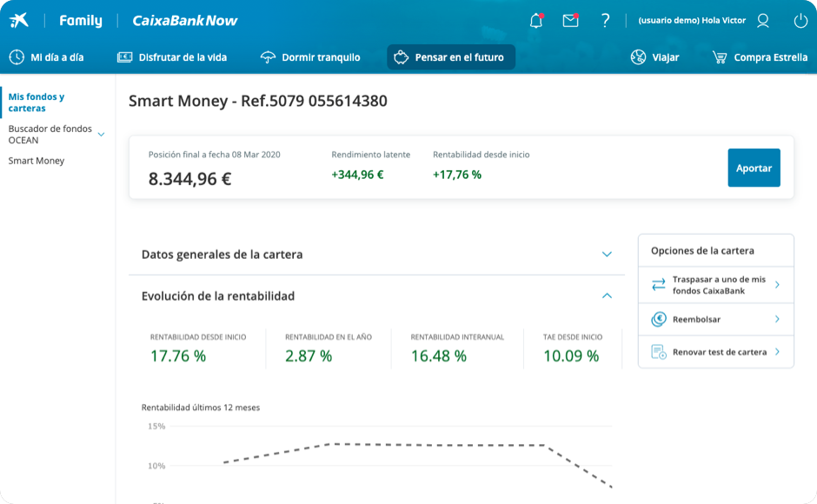Screen dimensions: 817x504
Task: Click the 15% chart axis label
Action: pos(156,427)
